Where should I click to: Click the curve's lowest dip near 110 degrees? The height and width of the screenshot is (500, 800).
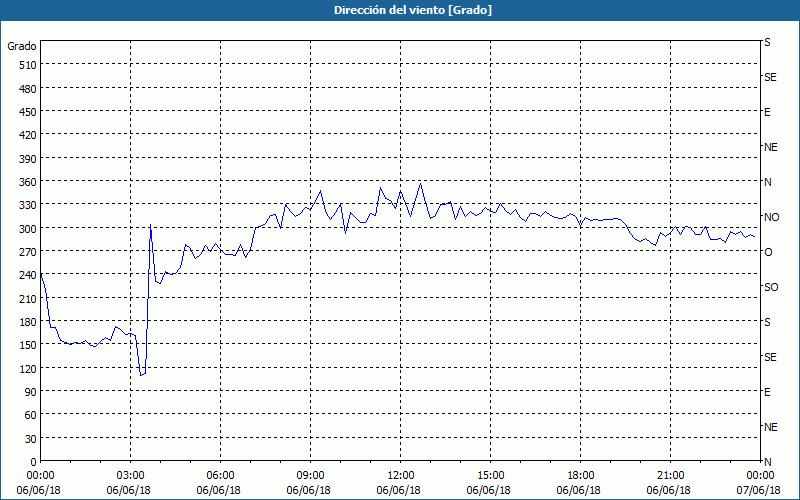pos(141,375)
